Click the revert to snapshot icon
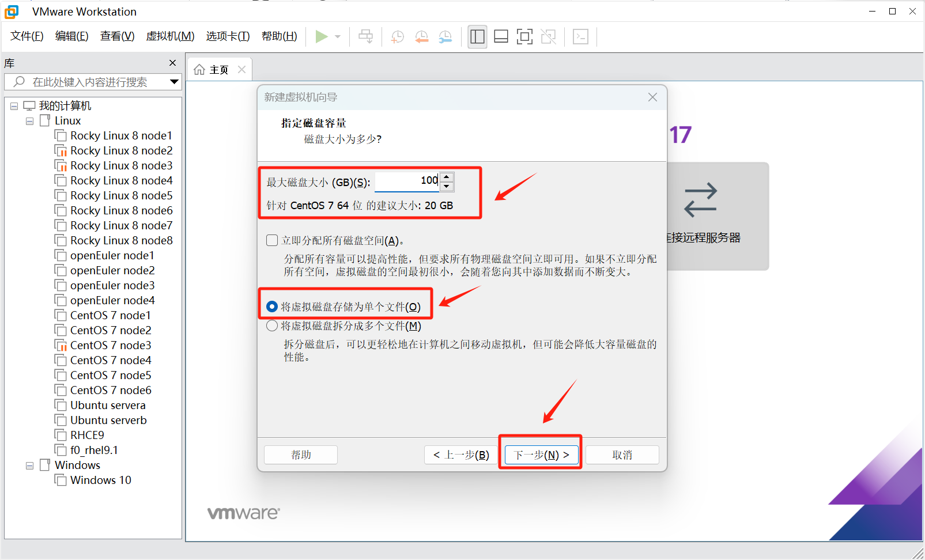Viewport: 925px width, 560px height. 421,37
